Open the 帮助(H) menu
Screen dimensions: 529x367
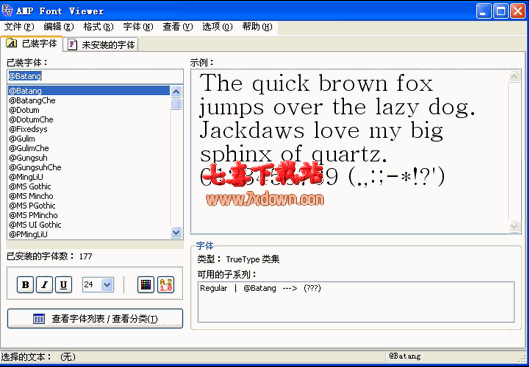[257, 27]
